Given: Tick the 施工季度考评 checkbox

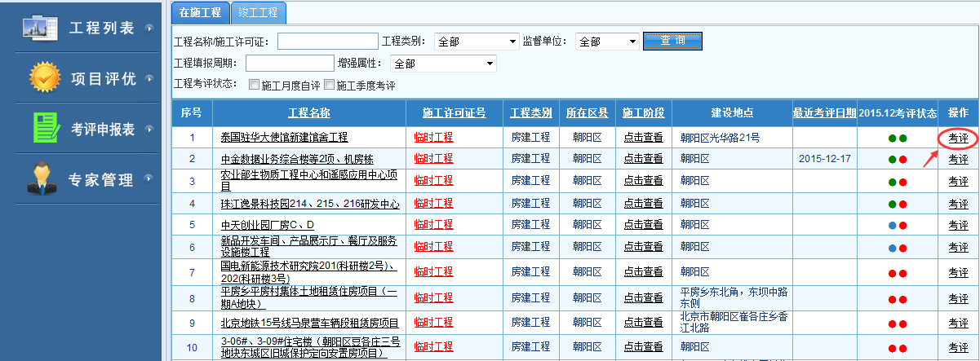Looking at the screenshot, I should click(329, 85).
